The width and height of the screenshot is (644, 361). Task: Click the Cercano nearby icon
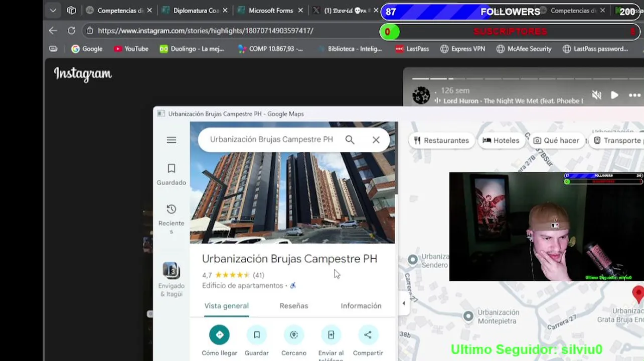[294, 335]
